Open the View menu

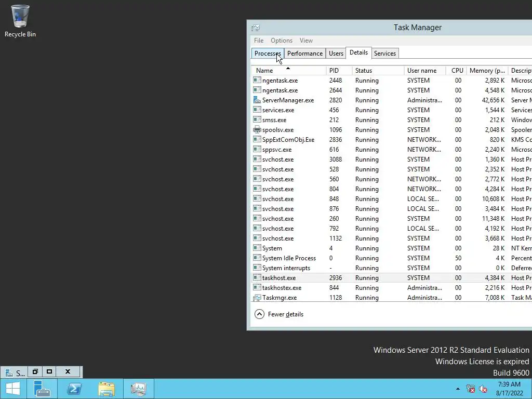pos(306,41)
